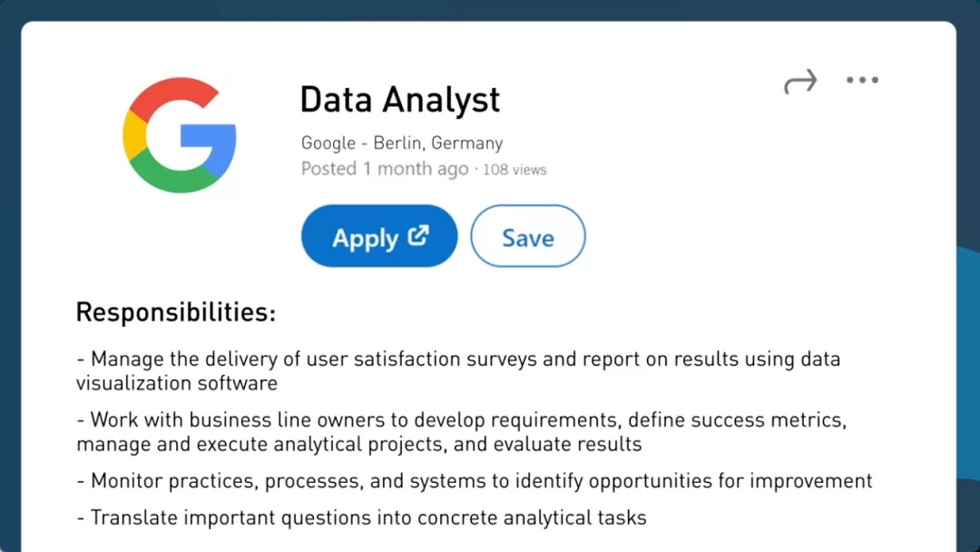Click the 108 views counter
980x552 pixels.
point(514,170)
